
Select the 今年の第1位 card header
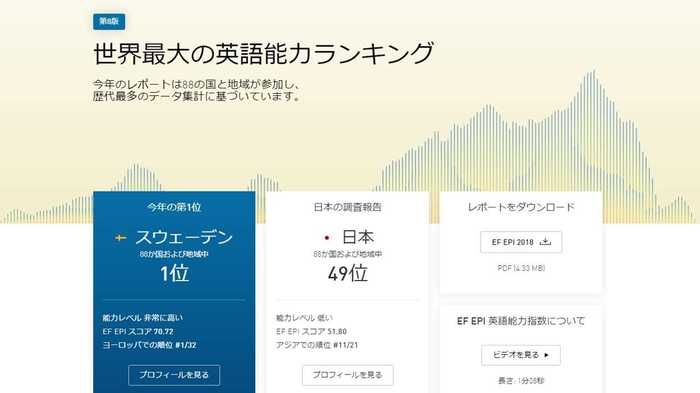[x=174, y=207]
